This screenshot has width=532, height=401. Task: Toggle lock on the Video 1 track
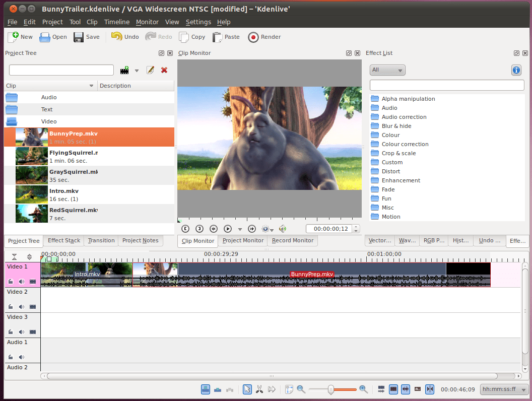[11, 282]
